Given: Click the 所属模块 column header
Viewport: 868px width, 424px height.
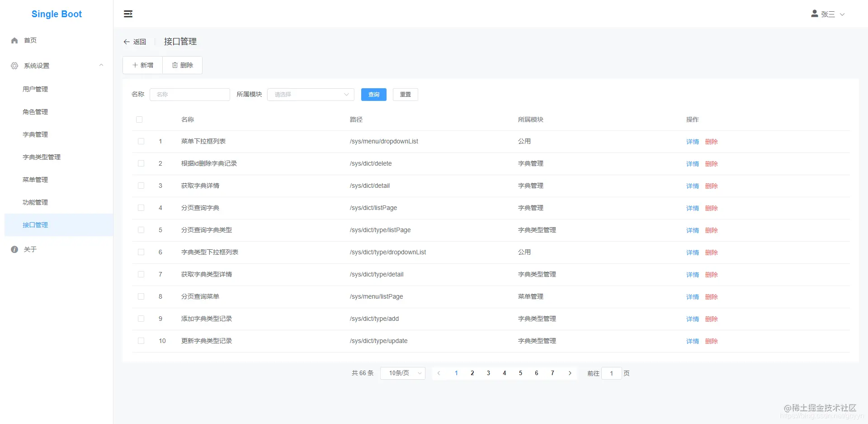Looking at the screenshot, I should [530, 119].
